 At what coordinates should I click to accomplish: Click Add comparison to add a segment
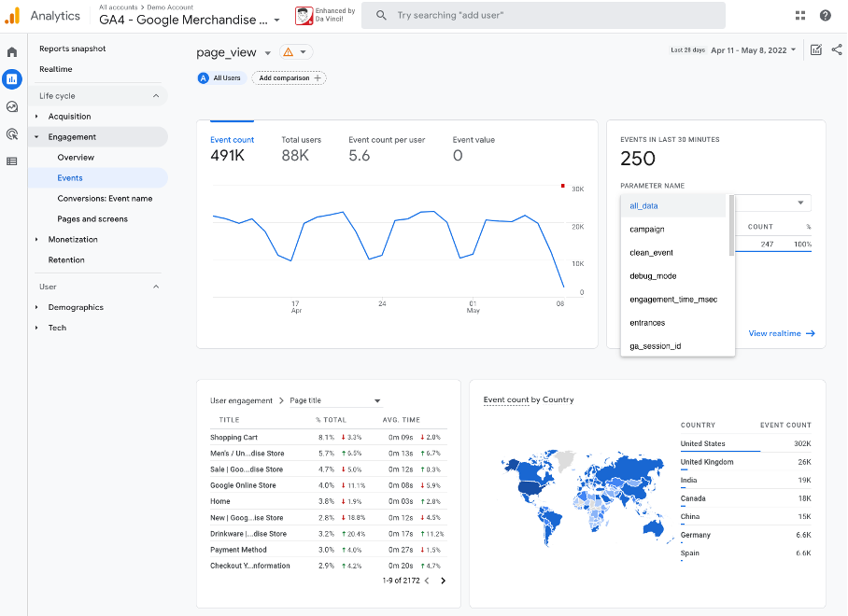tap(290, 77)
